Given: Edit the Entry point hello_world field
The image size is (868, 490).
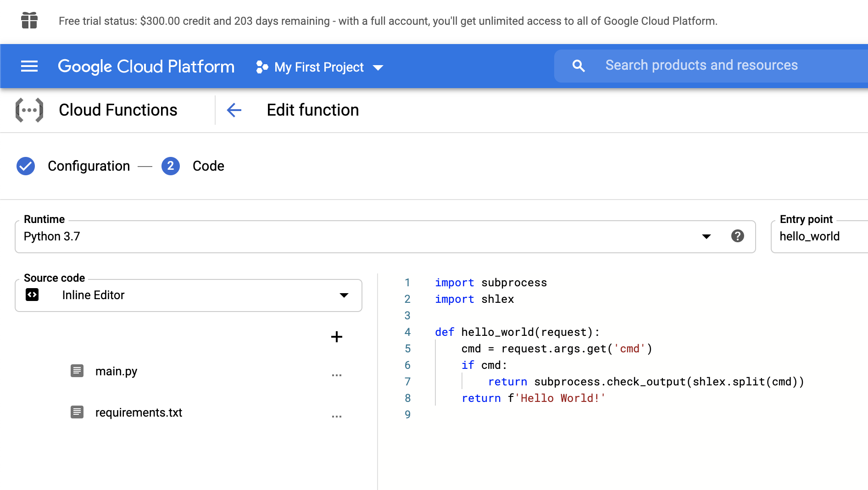Looking at the screenshot, I should click(x=819, y=236).
